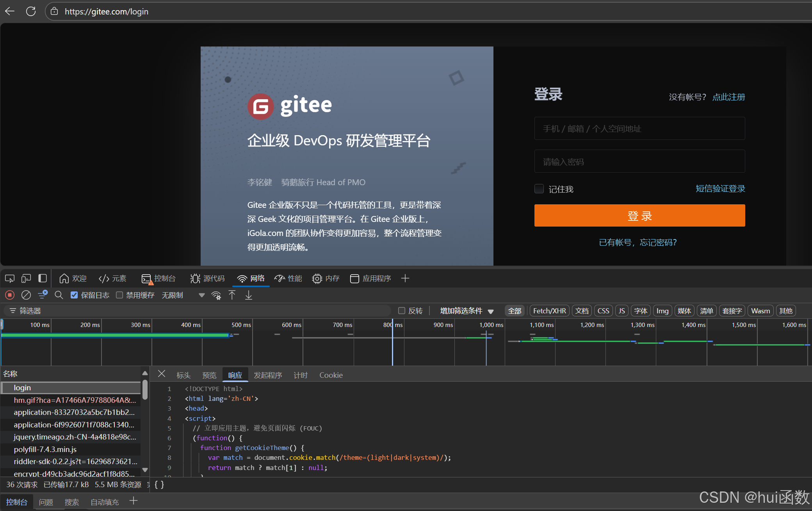Open the 问题 drawer tab
This screenshot has width=812, height=511.
click(x=46, y=502)
